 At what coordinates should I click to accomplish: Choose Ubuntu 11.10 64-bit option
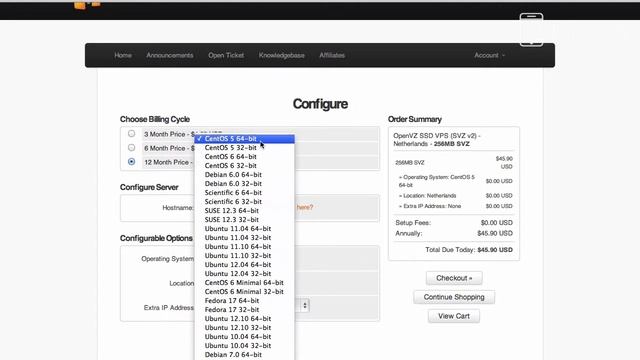[x=244, y=247]
